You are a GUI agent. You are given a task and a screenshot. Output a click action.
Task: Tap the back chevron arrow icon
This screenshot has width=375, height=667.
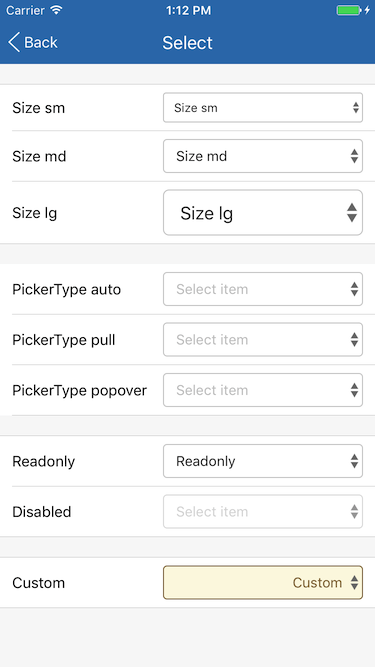(x=14, y=43)
